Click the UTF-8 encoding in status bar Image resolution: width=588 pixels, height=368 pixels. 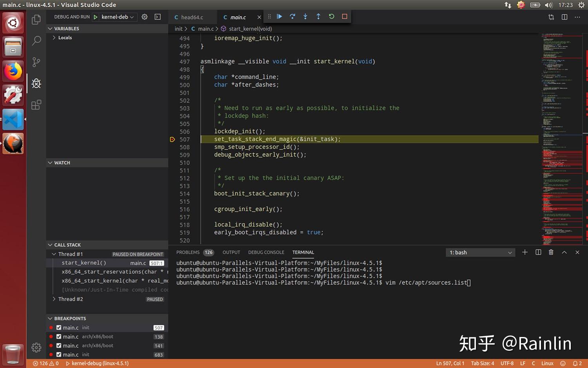[x=506, y=363]
